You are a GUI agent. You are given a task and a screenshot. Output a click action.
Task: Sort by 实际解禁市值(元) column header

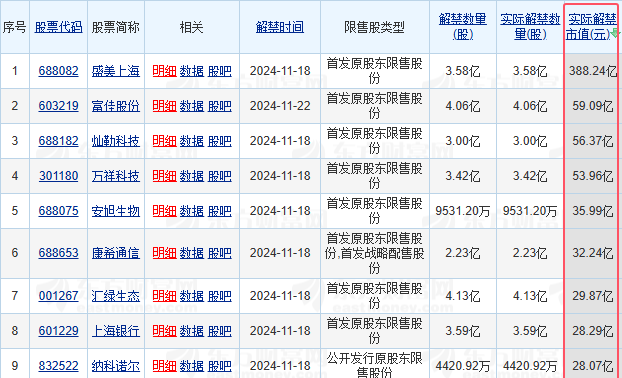coord(591,27)
